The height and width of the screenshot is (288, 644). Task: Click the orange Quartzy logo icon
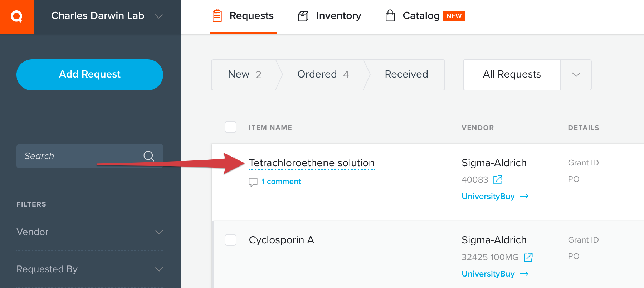point(17,17)
